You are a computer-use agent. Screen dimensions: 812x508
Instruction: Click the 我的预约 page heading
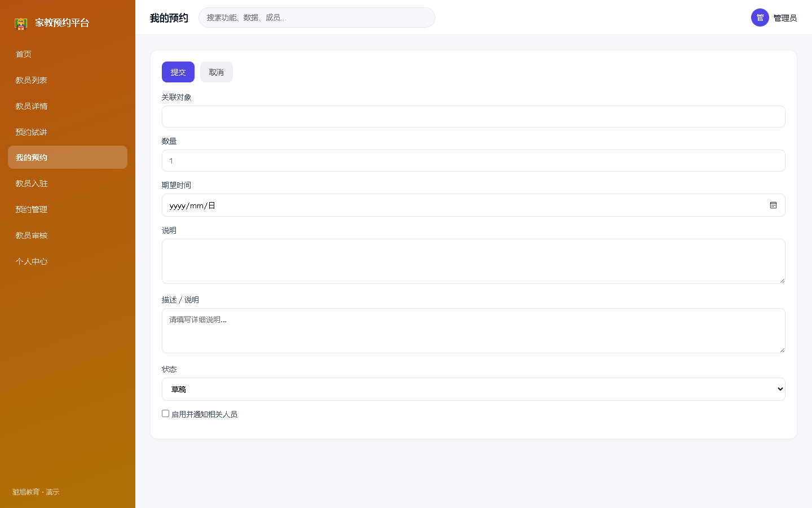(169, 18)
